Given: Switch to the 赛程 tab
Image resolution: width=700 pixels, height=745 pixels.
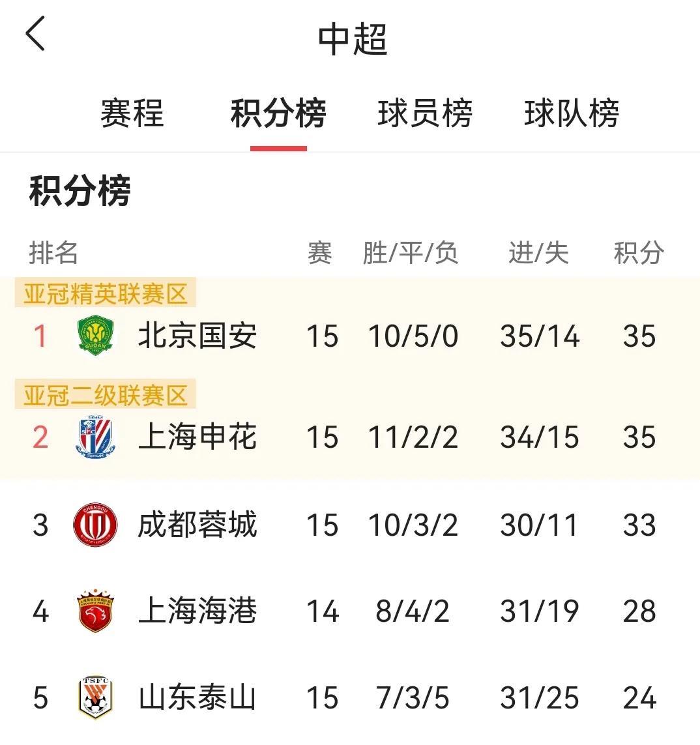Looking at the screenshot, I should (132, 113).
